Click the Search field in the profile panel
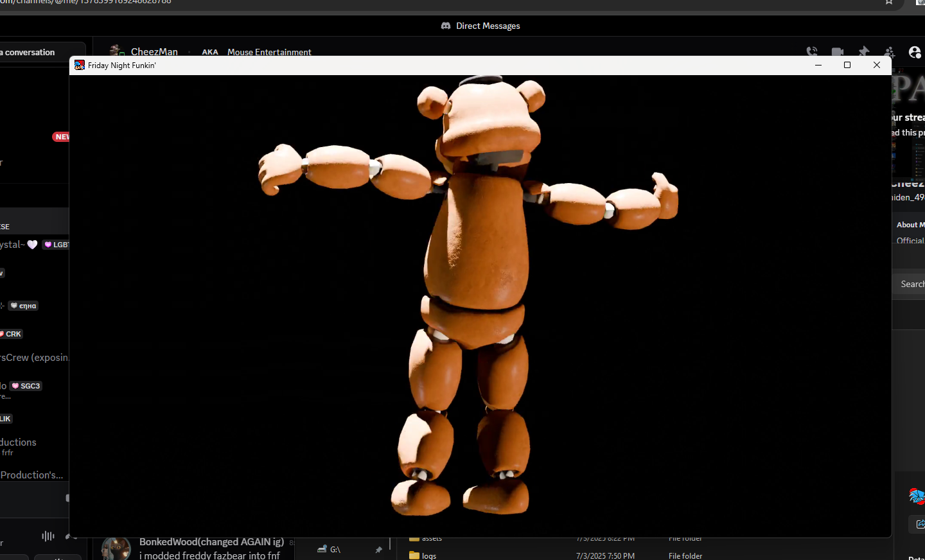This screenshot has height=560, width=925. [908, 284]
